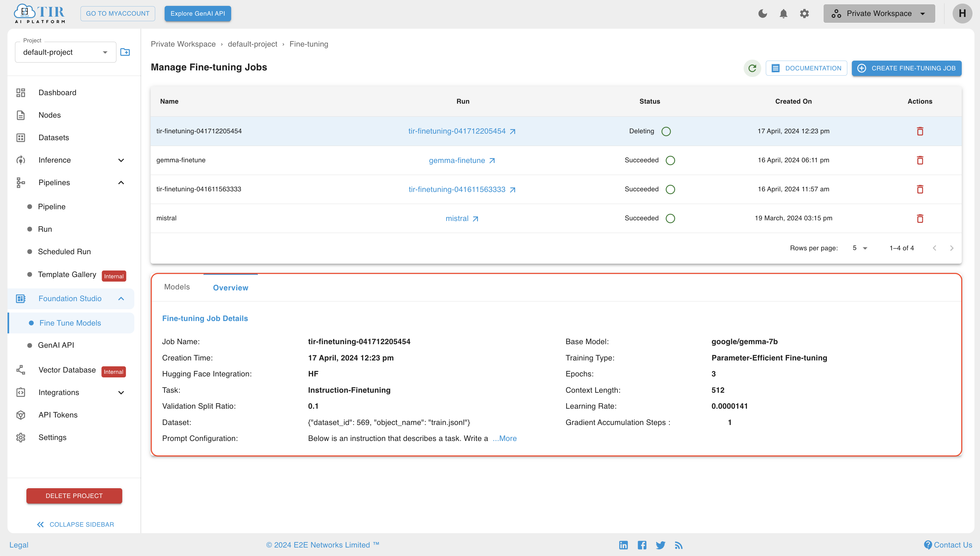
Task: Collapse Foundation Studio menu chevron
Action: tap(121, 299)
